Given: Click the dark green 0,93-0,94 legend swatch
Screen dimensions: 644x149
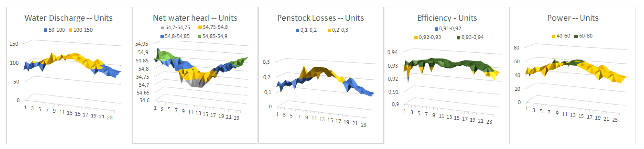Looking at the screenshot, I should point(459,38).
